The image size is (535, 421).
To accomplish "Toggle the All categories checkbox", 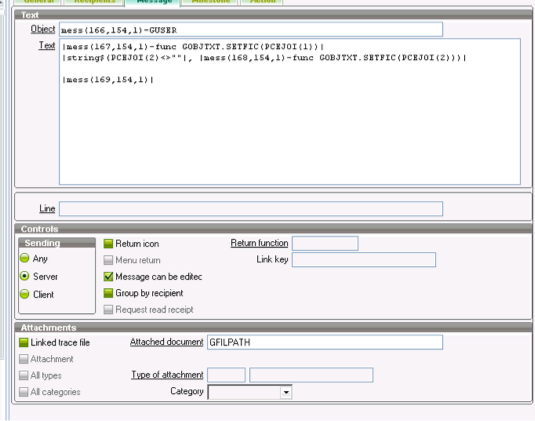I will [24, 392].
